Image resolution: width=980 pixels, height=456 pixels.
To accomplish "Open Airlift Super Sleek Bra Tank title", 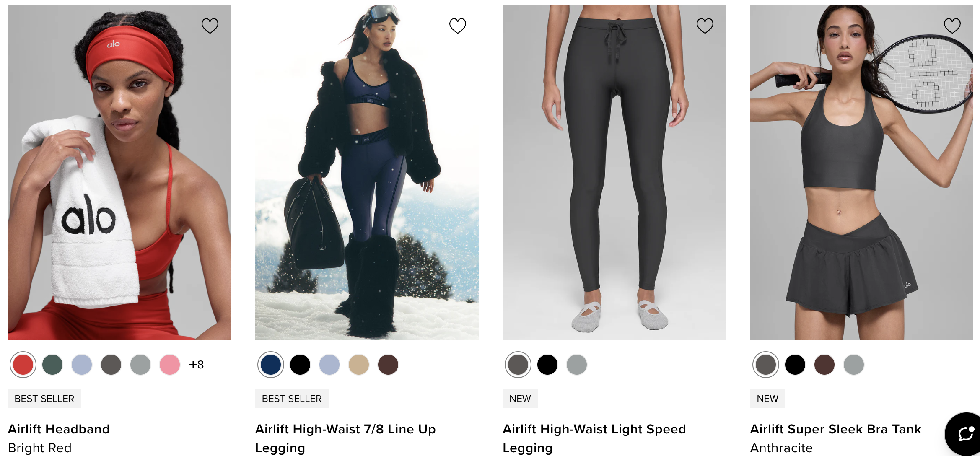I will click(x=835, y=429).
